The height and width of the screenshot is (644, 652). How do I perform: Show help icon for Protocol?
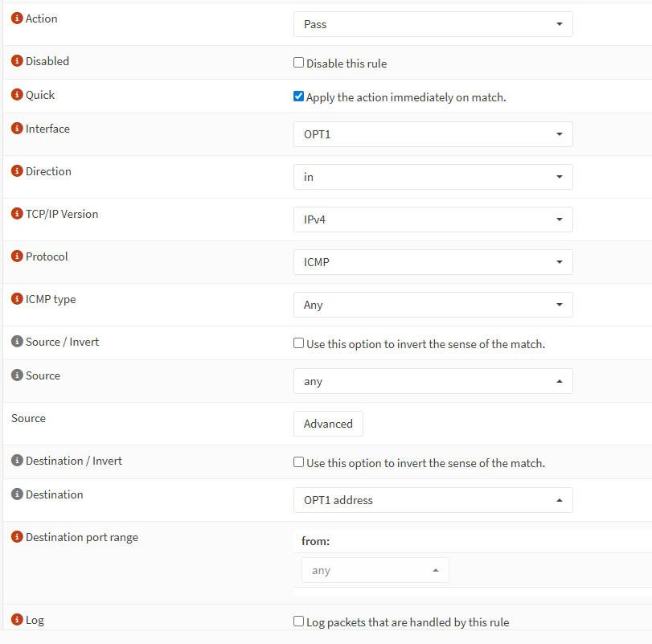tap(17, 256)
